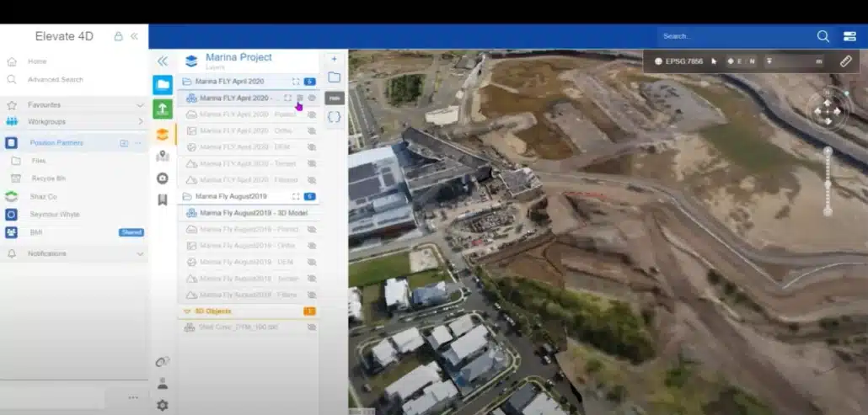The width and height of the screenshot is (868, 415).
Task: Select the ruler measure tool
Action: click(x=845, y=61)
